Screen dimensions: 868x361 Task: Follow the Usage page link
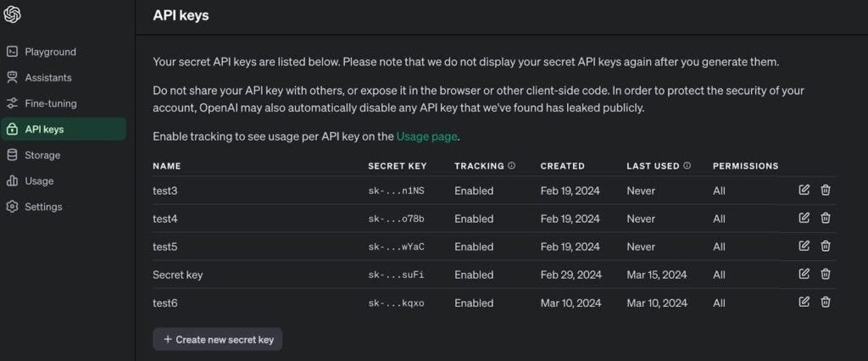[x=426, y=136]
